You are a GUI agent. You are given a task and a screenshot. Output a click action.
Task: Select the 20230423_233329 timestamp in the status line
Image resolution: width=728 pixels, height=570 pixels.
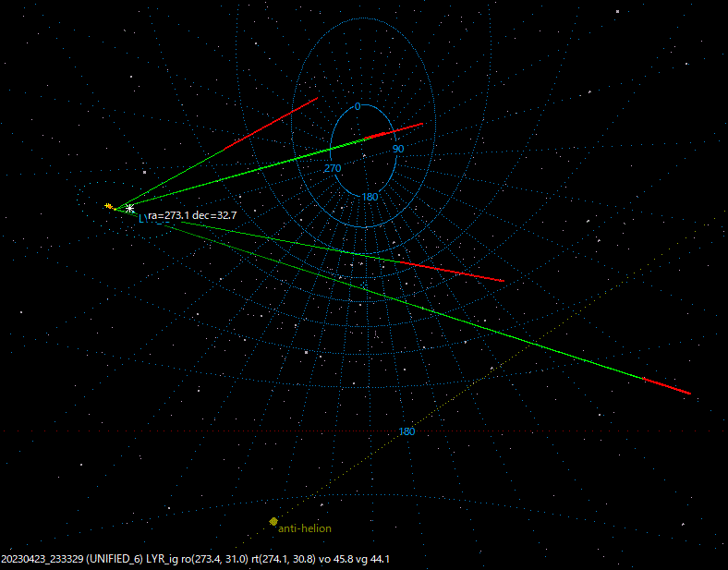click(42, 559)
